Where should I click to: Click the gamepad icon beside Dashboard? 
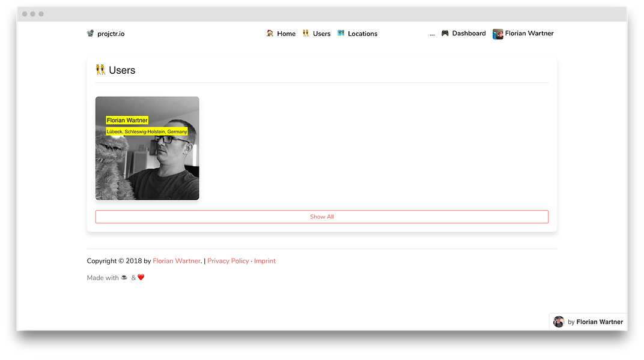[x=445, y=33]
